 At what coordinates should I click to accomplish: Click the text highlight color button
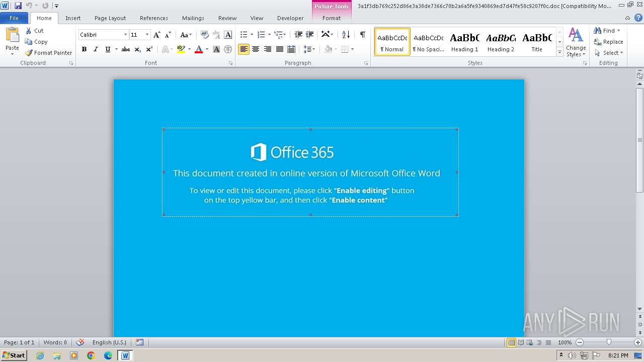[x=181, y=49]
